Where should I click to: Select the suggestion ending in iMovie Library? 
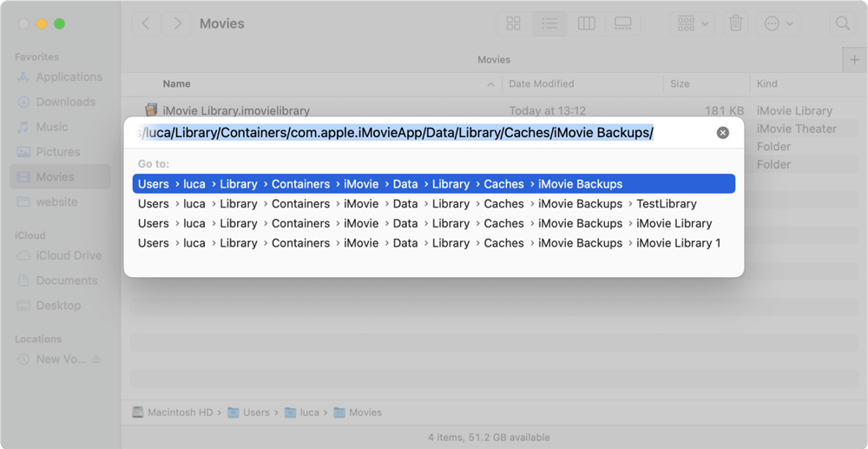(433, 224)
